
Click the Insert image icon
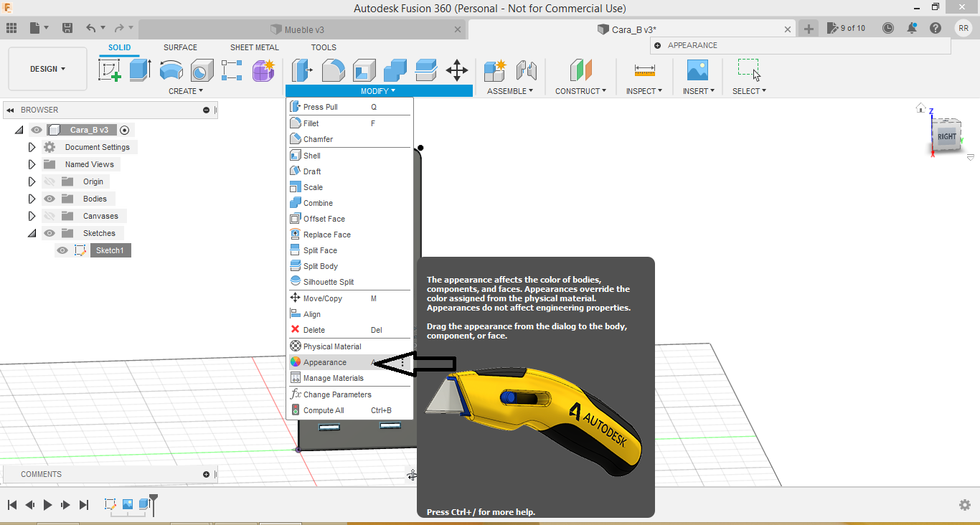pos(697,70)
